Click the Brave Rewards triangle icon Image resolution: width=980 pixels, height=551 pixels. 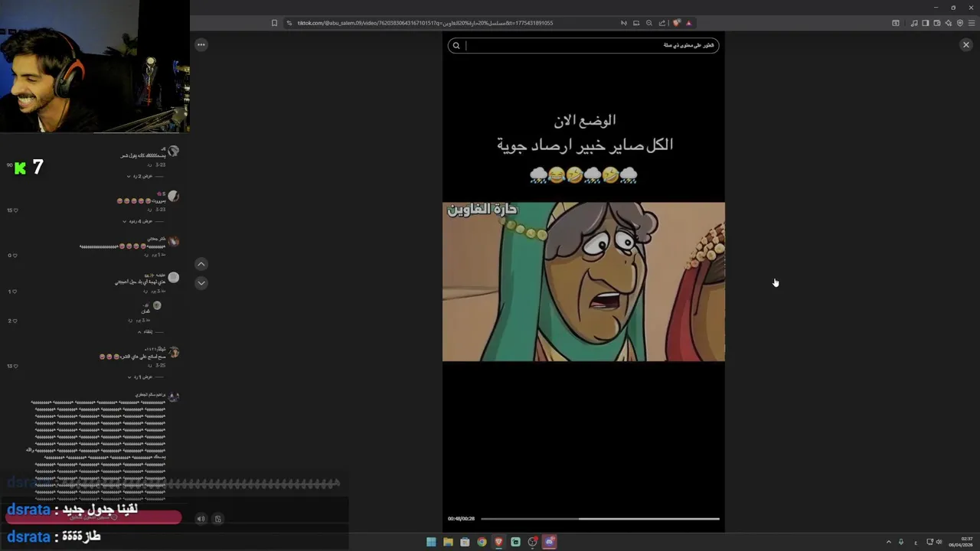[x=688, y=23]
